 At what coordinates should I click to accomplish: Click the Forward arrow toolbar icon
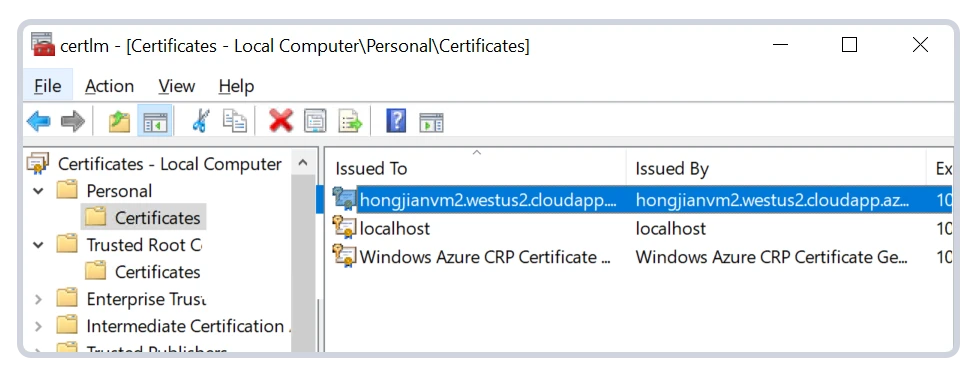tap(73, 121)
